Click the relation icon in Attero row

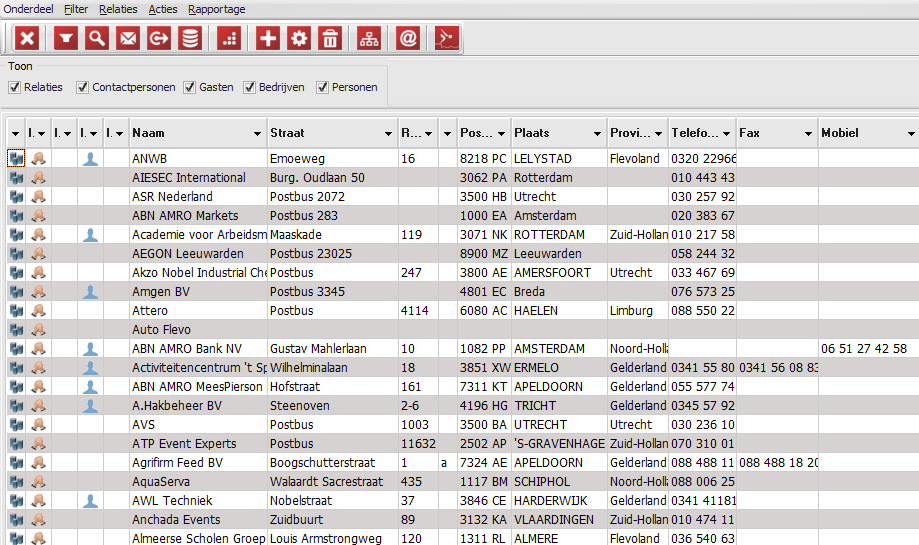[x=39, y=311]
